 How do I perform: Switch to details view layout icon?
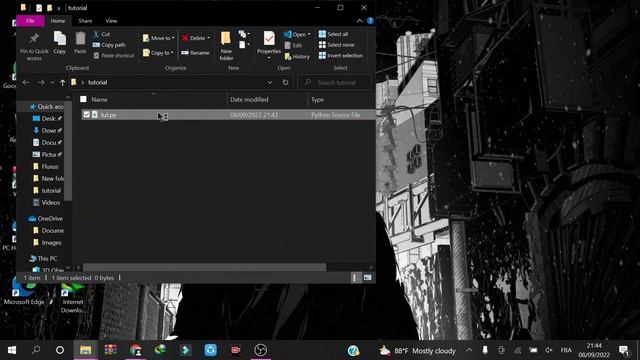point(354,278)
